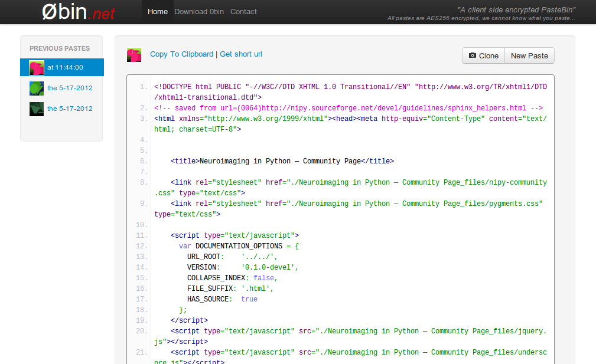Click the Clone button

click(483, 55)
